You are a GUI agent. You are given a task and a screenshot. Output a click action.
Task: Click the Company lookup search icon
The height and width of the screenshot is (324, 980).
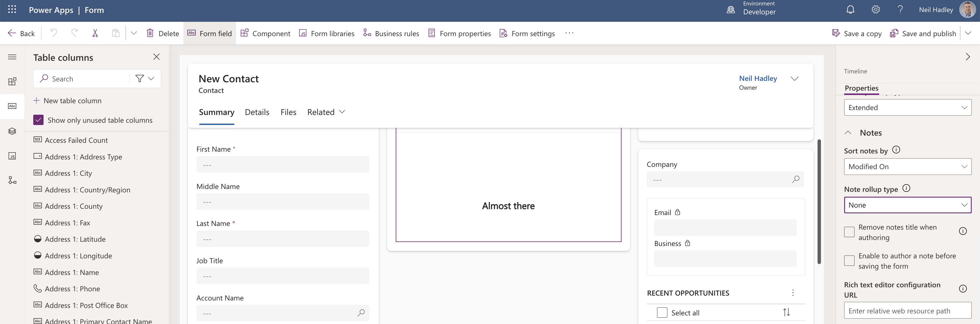tap(795, 179)
